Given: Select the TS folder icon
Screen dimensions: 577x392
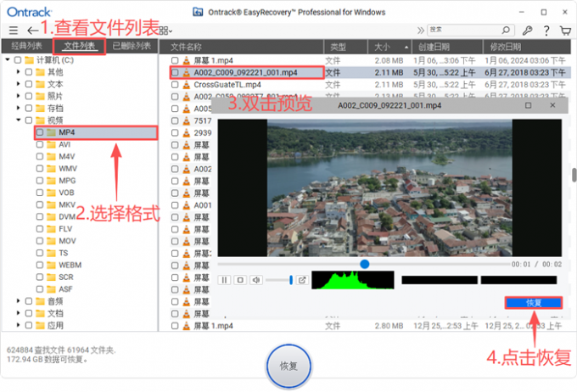Looking at the screenshot, I should coord(52,253).
